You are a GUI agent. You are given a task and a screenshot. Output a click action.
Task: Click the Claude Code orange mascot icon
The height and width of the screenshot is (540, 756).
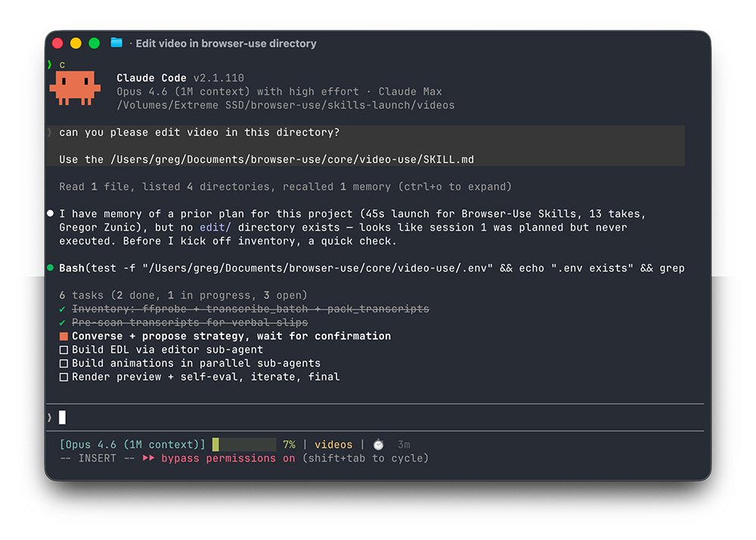tap(75, 88)
